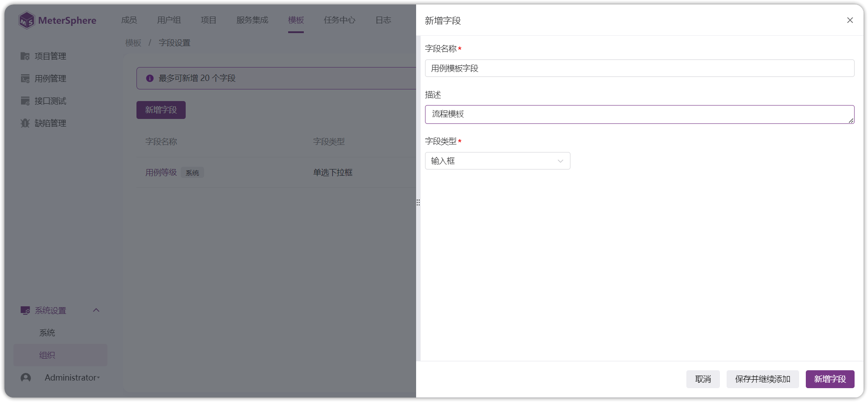
Task: Focus the 描述 textarea
Action: (x=639, y=114)
